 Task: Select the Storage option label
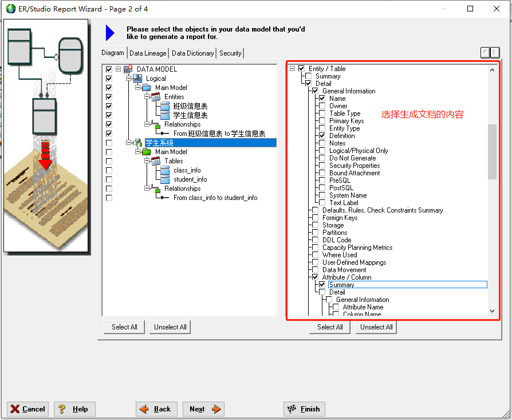tap(333, 225)
